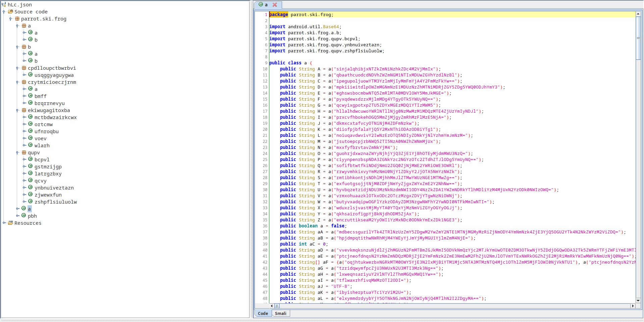The width and height of the screenshot is (644, 322).
Task: Collapse the qupv package node
Action: (x=17, y=153)
